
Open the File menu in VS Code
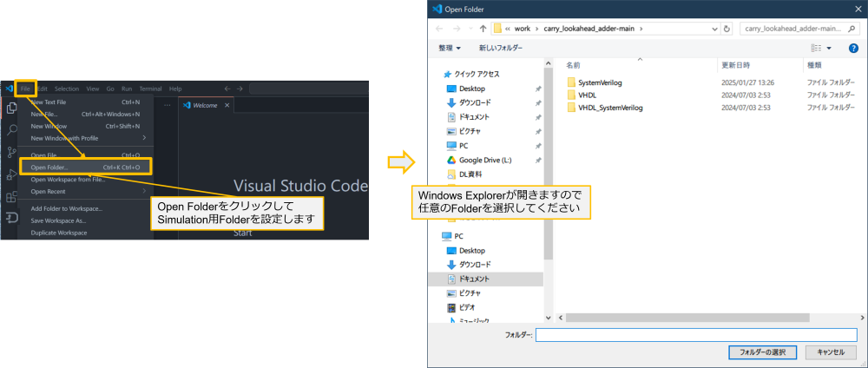click(25, 89)
